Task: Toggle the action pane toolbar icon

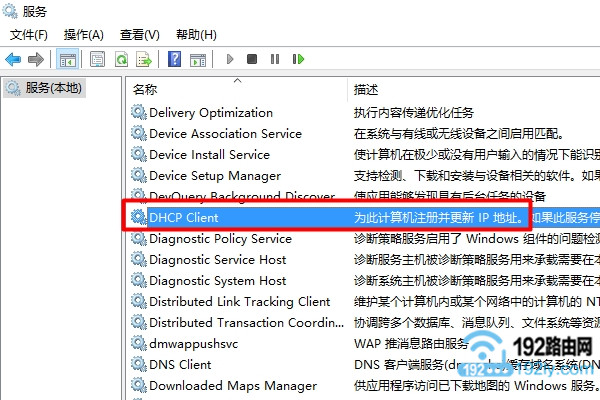Action: 198,59
